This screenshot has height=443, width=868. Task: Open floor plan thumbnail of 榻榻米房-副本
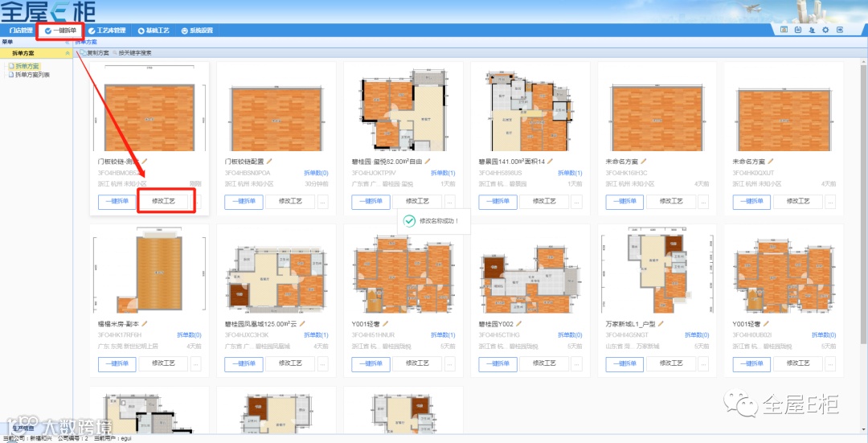(x=149, y=272)
